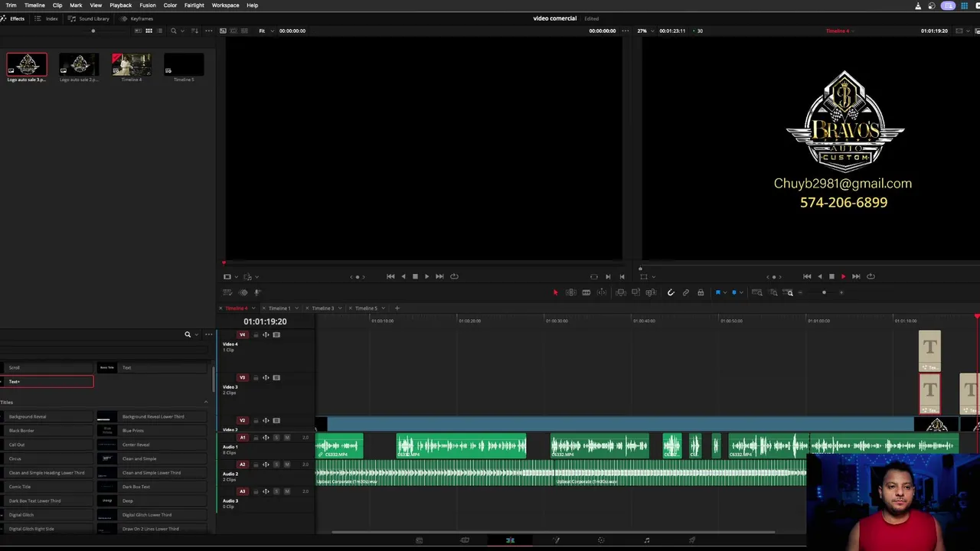Open the Fusion menu
The height and width of the screenshot is (551, 980).
pos(148,5)
